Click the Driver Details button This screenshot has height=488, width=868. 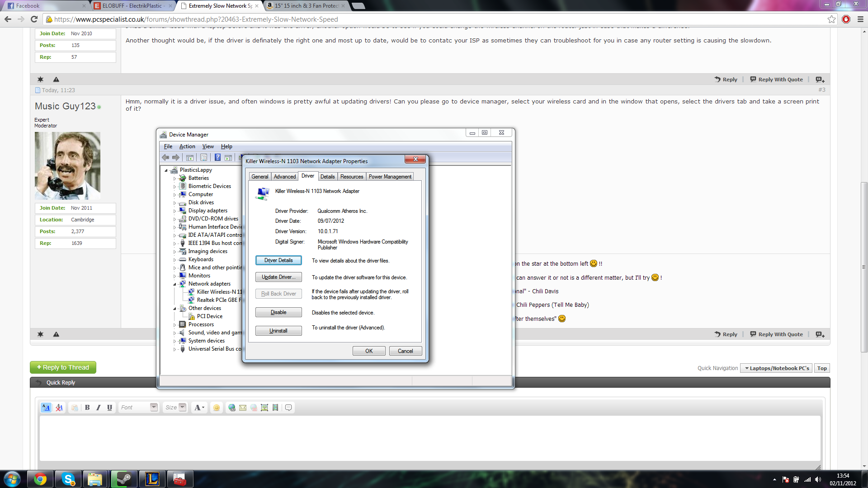(278, 260)
